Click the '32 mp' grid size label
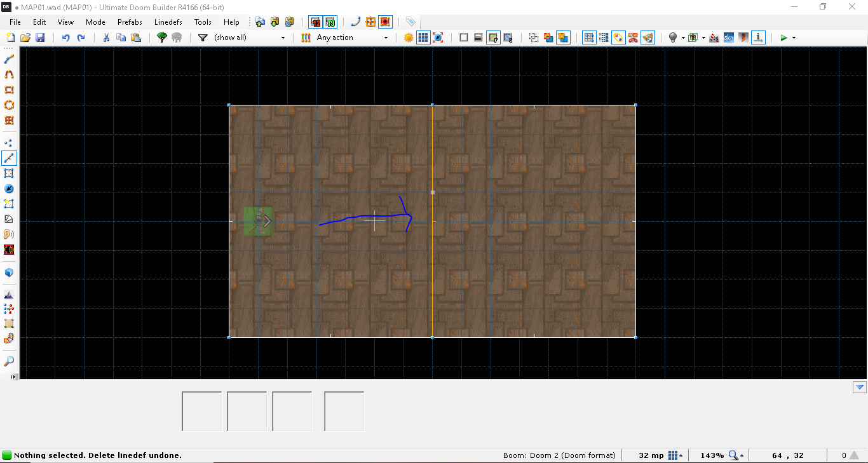 coord(651,455)
